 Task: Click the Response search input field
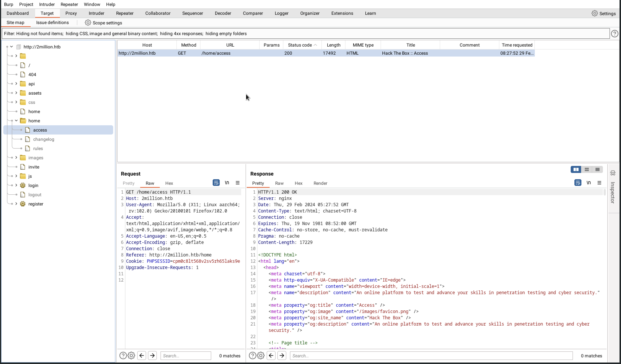431,356
